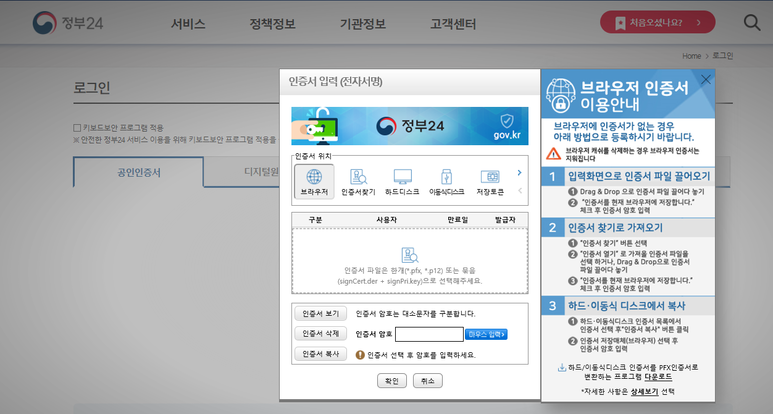Click the 인증서 보기 button
Viewport: 773px width, 414px height.
(x=320, y=313)
